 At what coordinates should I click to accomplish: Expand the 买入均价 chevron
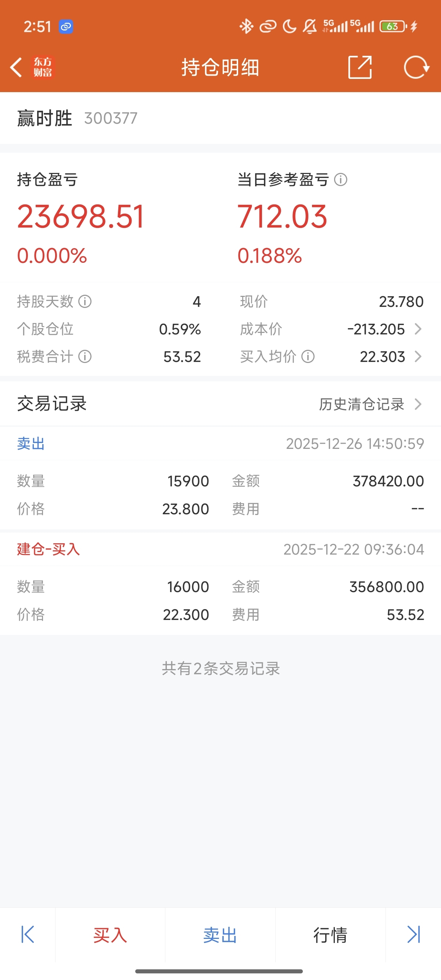(418, 357)
